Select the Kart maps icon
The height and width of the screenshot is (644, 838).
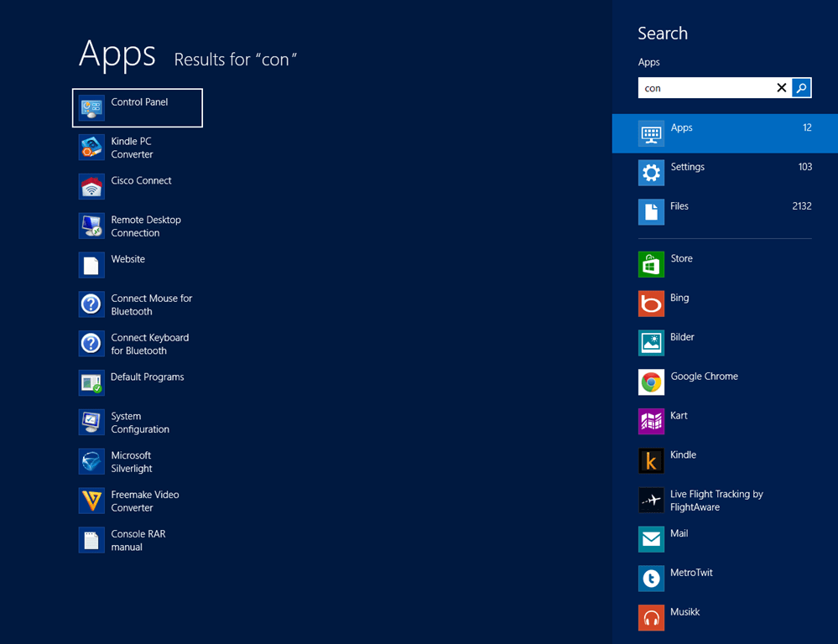tap(651, 422)
